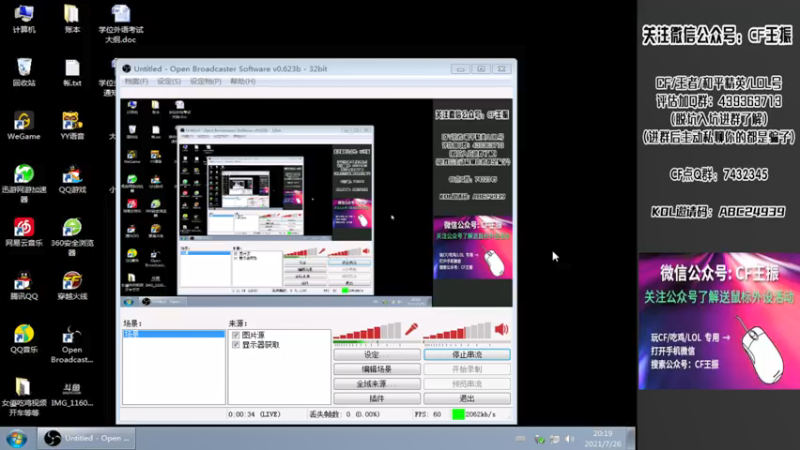Open 全域来源... global sources
Viewport: 800px width, 450px height.
377,384
